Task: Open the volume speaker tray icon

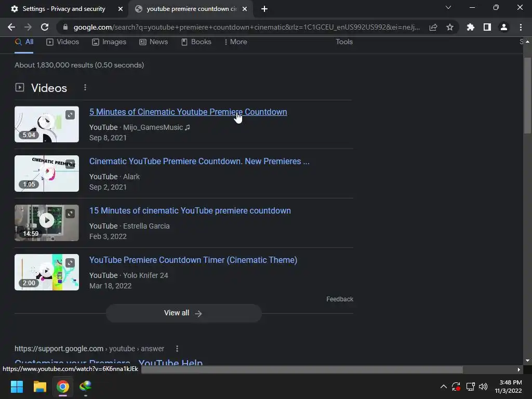Action: pos(483,387)
